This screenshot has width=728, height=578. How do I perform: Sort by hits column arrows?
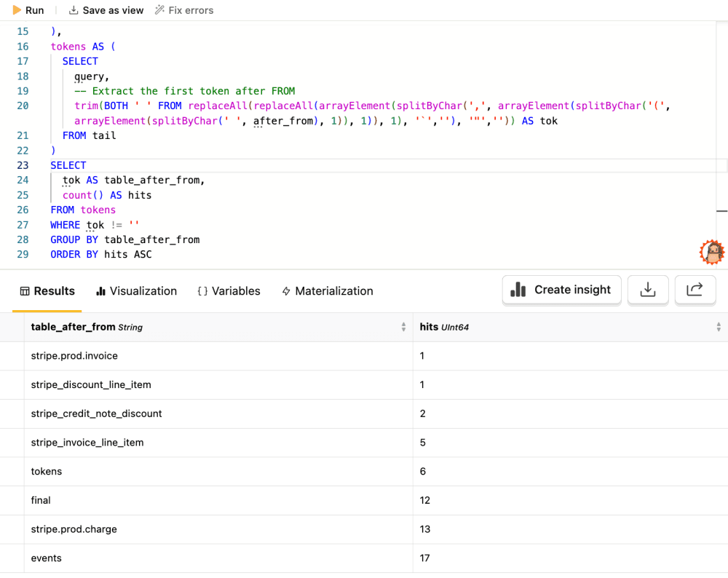pyautogui.click(x=719, y=327)
